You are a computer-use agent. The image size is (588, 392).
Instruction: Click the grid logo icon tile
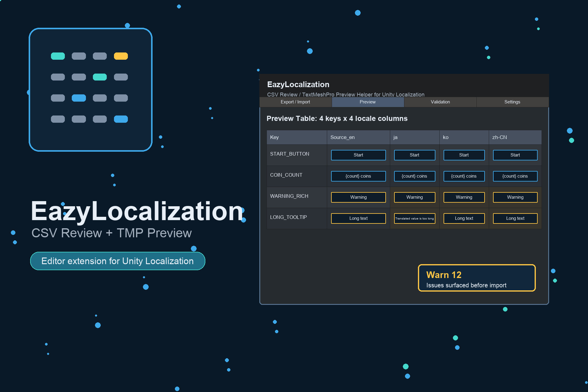[90, 90]
